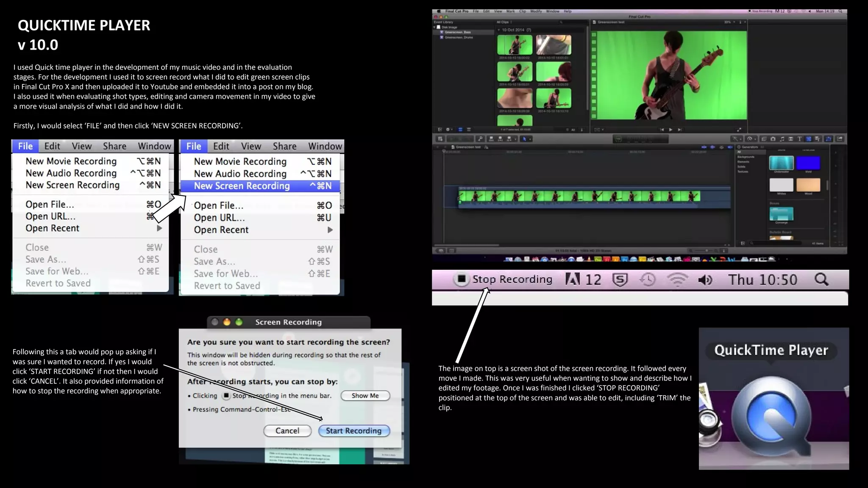Click the Generators browser search field
The image size is (868, 488).
[x=775, y=243]
